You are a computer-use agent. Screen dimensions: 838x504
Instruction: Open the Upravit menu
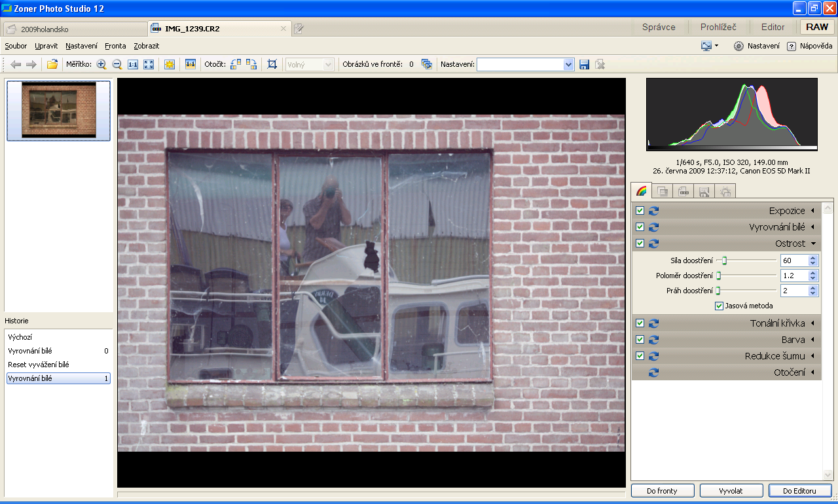[46, 46]
